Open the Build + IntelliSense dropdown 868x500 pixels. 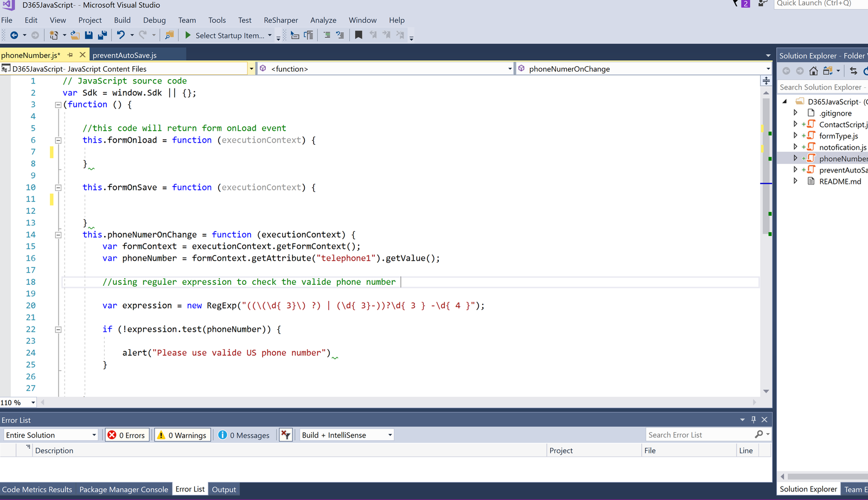tap(347, 435)
